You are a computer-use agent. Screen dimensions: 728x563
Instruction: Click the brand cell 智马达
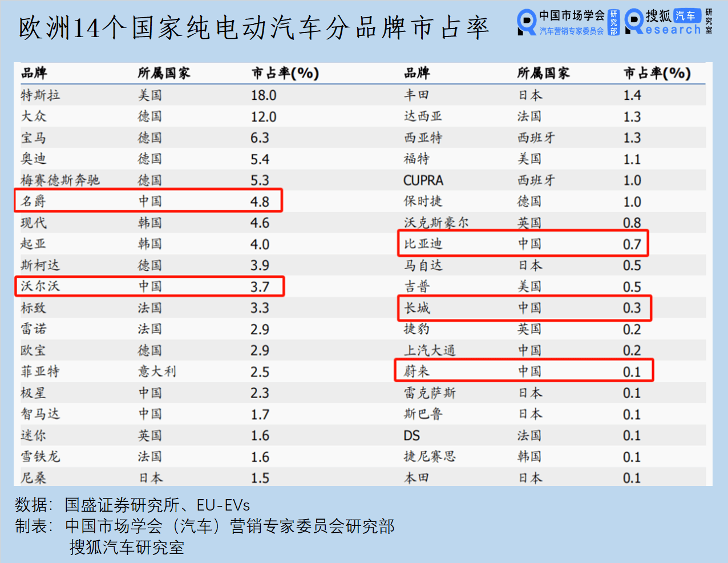(41, 414)
